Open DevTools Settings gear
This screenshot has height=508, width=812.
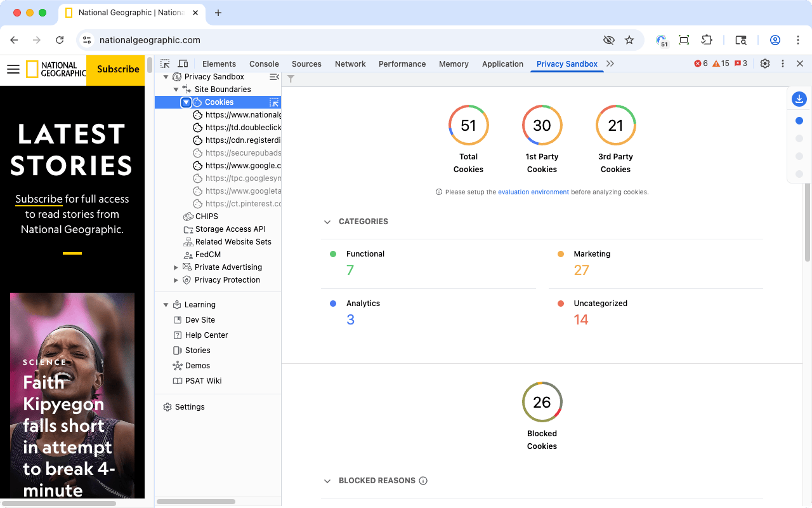[x=764, y=63]
